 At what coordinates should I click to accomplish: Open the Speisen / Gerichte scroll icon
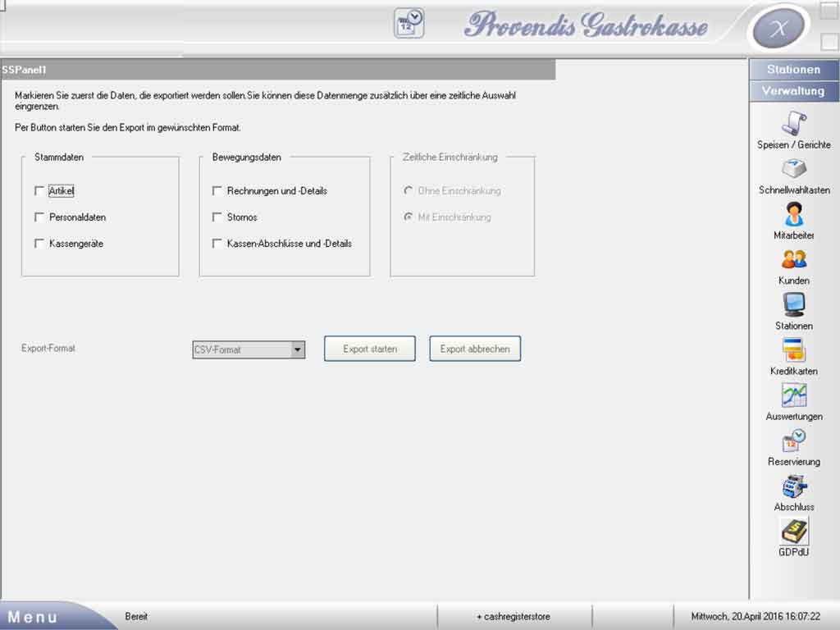coord(794,123)
